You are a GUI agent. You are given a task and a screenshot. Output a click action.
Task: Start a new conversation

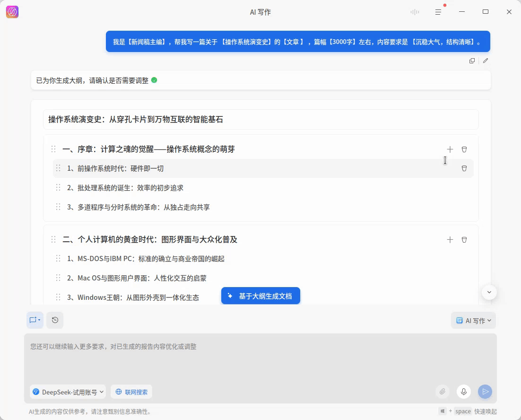(32, 320)
